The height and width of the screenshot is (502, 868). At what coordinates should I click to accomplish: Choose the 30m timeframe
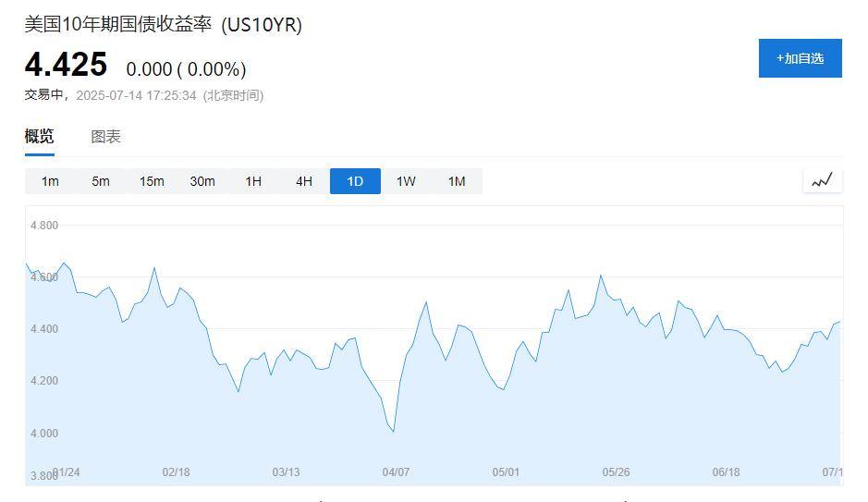tap(202, 181)
